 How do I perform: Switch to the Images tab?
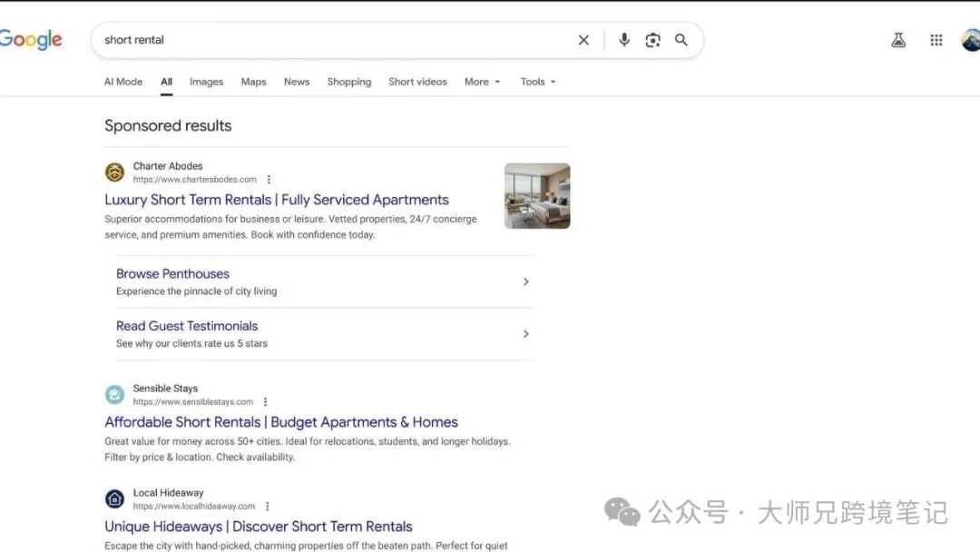206,82
